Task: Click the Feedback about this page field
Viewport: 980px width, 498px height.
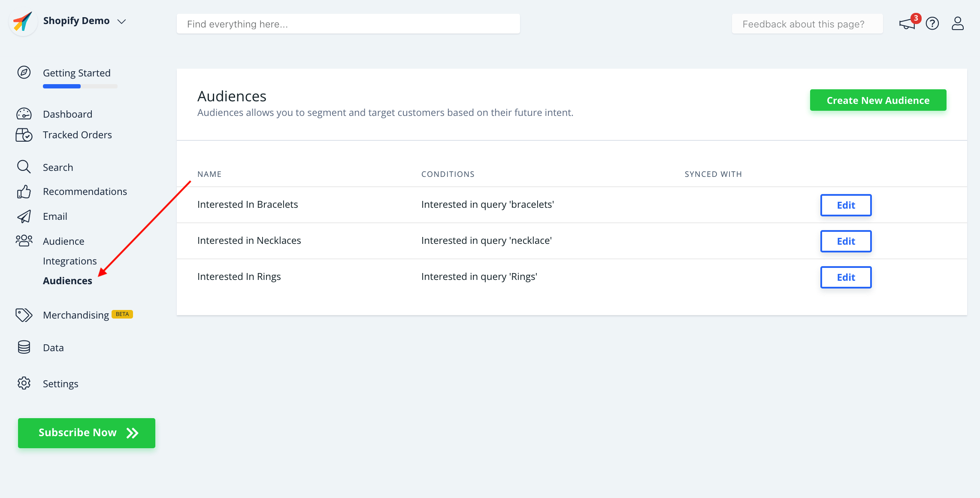Action: 807,24
